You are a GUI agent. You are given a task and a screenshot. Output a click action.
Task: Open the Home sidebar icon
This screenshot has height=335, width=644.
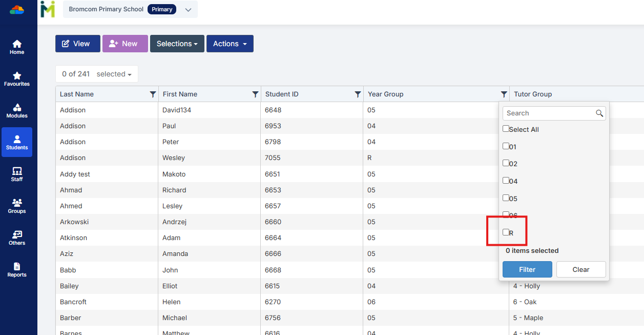click(x=17, y=45)
